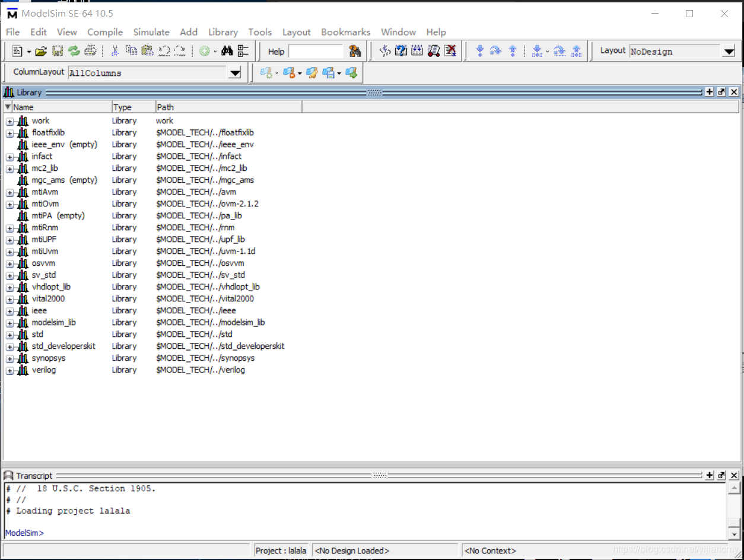
Task: Click the Print toolbar icon
Action: pyautogui.click(x=90, y=52)
